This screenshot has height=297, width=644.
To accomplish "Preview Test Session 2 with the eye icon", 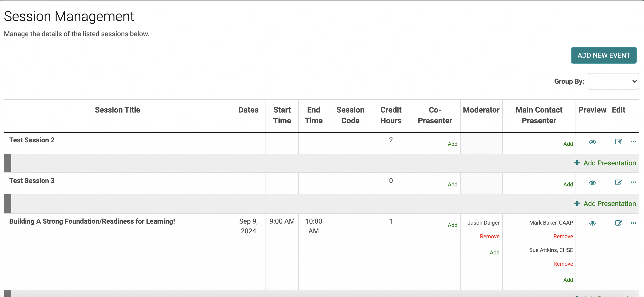I will click(592, 142).
